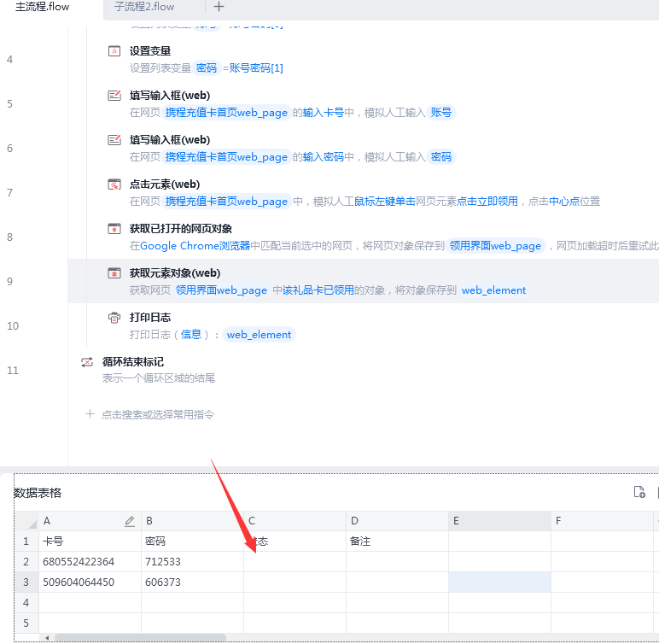Image resolution: width=659 pixels, height=644 pixels.
Task: Select the 密码 cell in table row 1
Action: tap(192, 542)
